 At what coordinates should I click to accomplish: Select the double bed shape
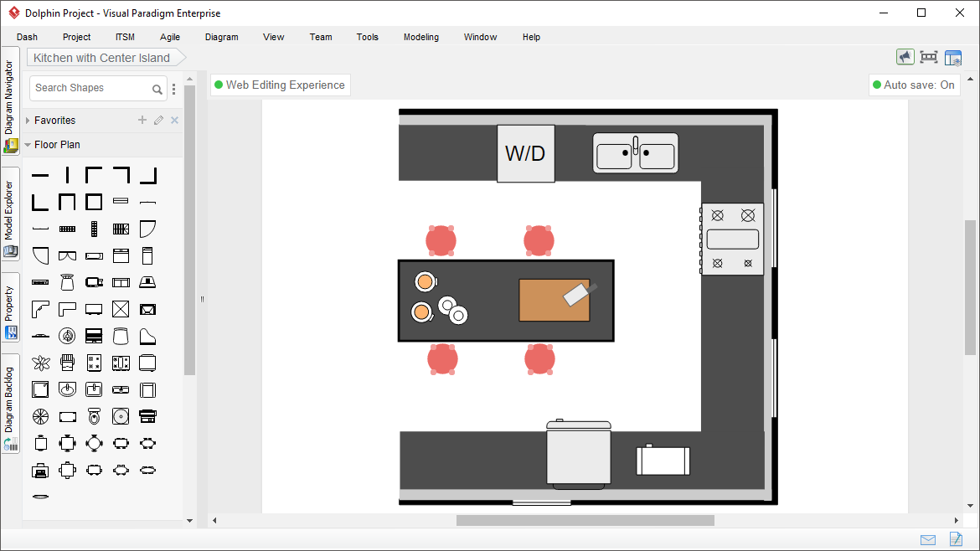pos(121,256)
